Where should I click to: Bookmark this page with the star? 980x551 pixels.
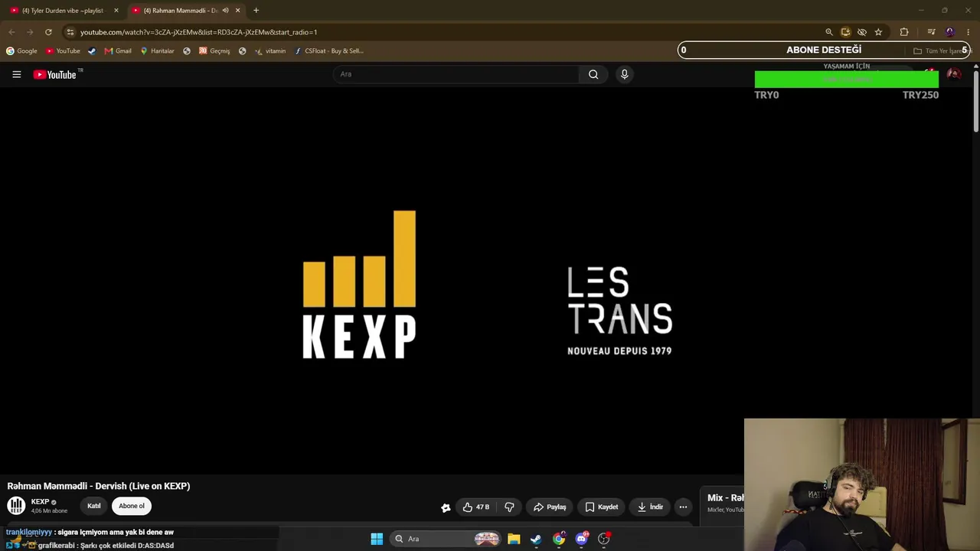tap(878, 32)
